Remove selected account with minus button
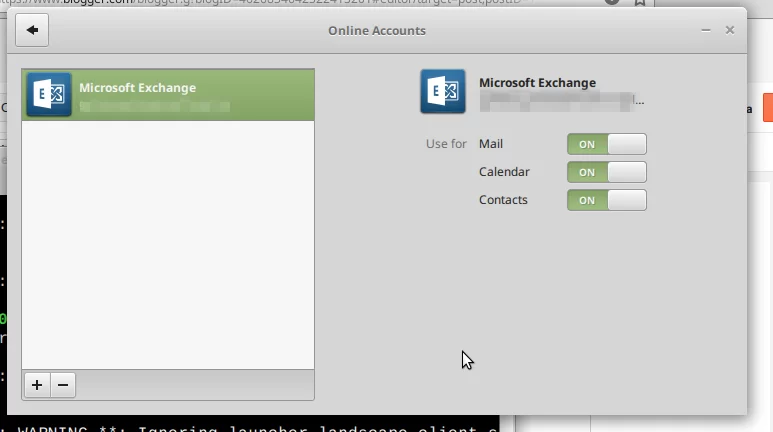 [63, 385]
